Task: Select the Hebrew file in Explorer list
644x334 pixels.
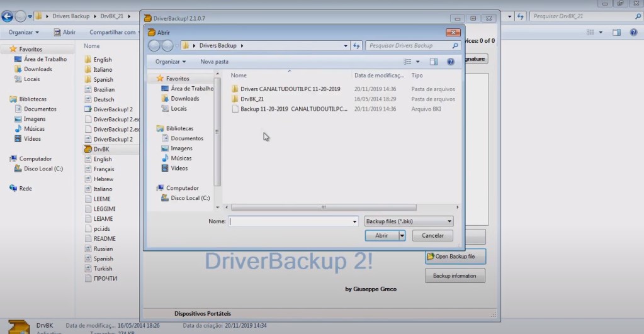Action: point(103,179)
